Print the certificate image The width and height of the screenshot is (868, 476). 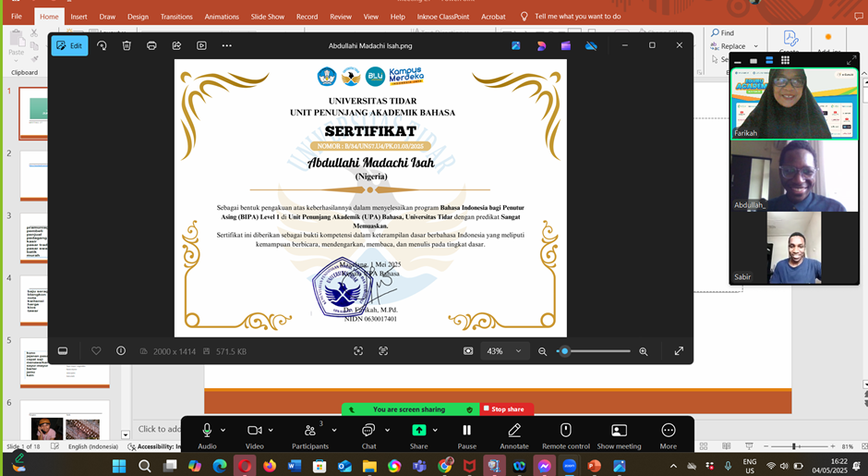(x=151, y=45)
